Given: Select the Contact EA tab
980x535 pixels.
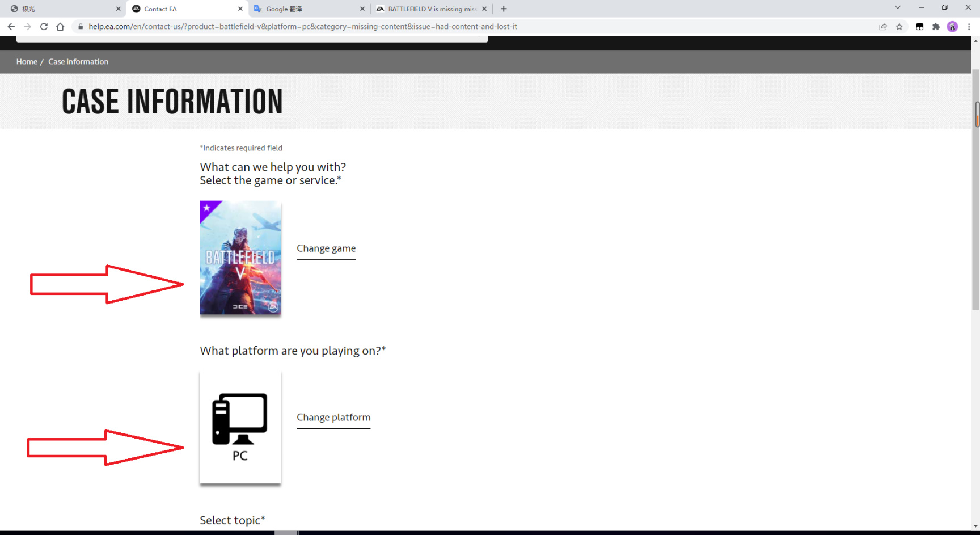Looking at the screenshot, I should 187,9.
